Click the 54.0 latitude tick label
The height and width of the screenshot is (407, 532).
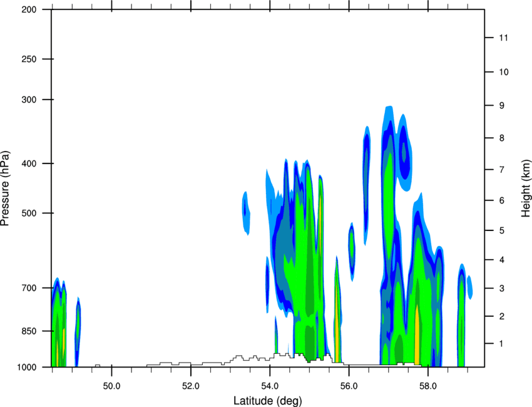[x=270, y=386]
